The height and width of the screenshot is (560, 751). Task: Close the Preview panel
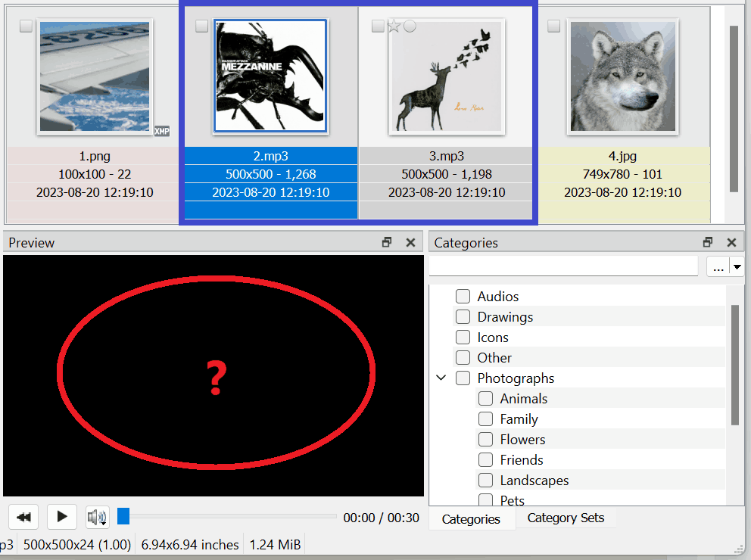[410, 242]
